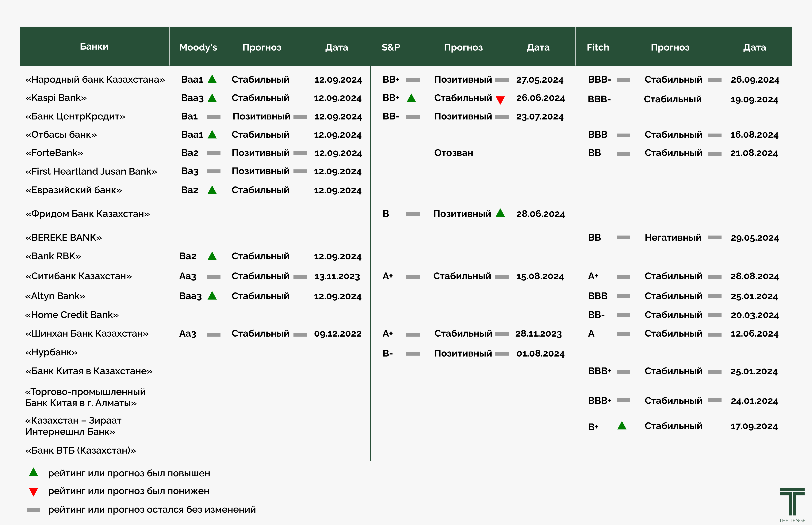Click the BBB+ rating dated 24.01.2024
The image size is (812, 525).
click(x=599, y=401)
